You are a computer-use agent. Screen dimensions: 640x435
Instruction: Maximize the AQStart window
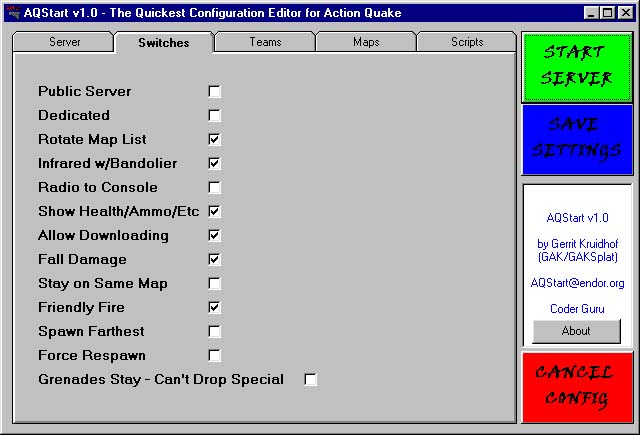click(607, 13)
